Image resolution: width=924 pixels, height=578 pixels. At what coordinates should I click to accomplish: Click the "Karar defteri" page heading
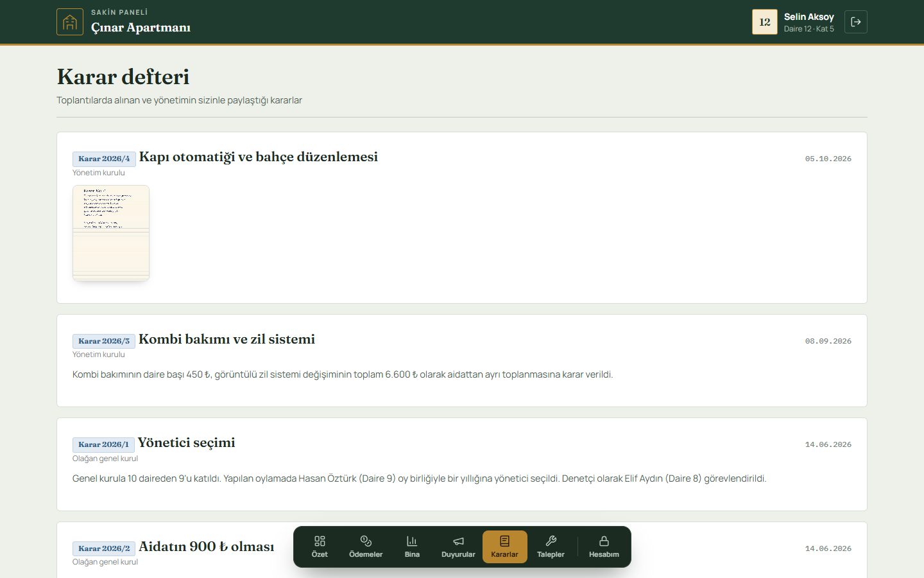123,77
